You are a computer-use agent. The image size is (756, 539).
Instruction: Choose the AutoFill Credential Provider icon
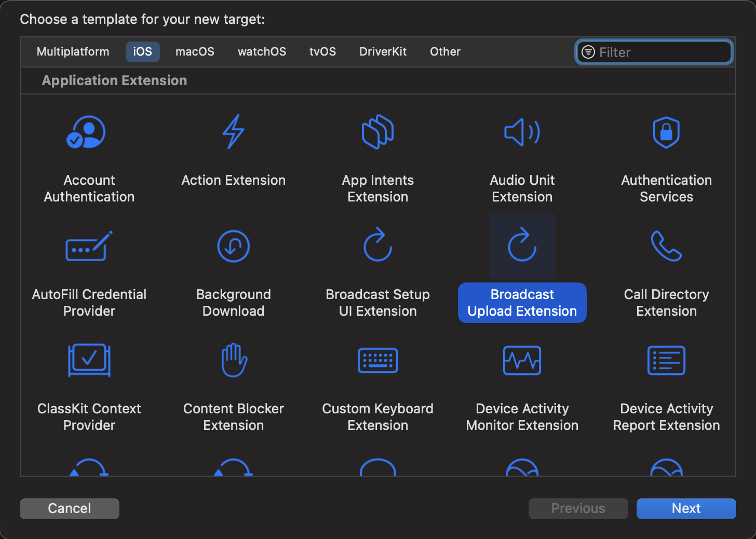[89, 246]
